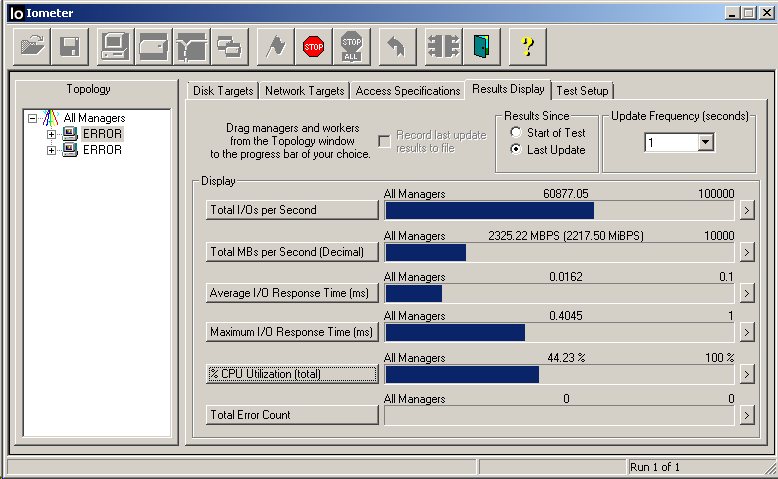Go to Test Setup tab
Image resolution: width=778 pixels, height=479 pixels.
pyautogui.click(x=582, y=91)
